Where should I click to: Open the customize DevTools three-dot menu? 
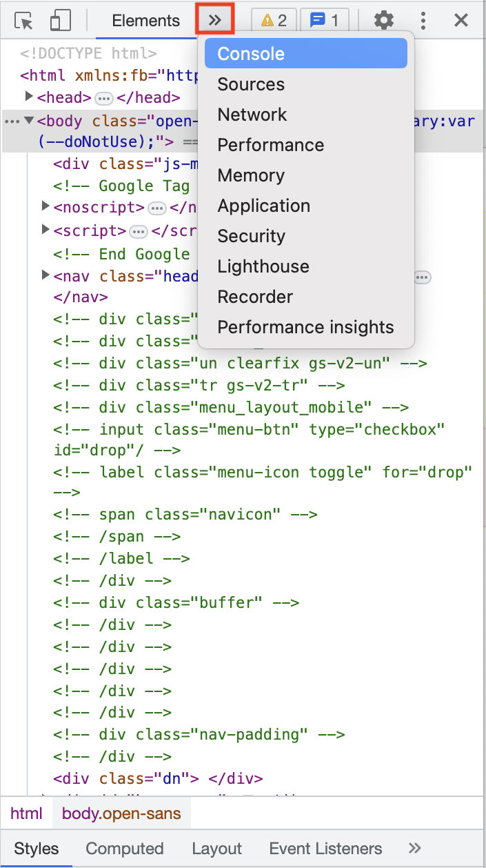click(423, 21)
